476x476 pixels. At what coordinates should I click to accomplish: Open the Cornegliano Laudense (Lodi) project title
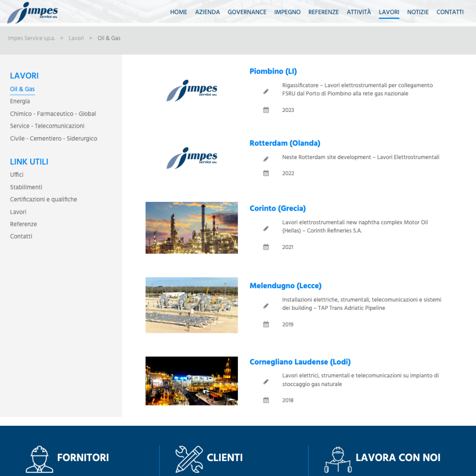300,362
